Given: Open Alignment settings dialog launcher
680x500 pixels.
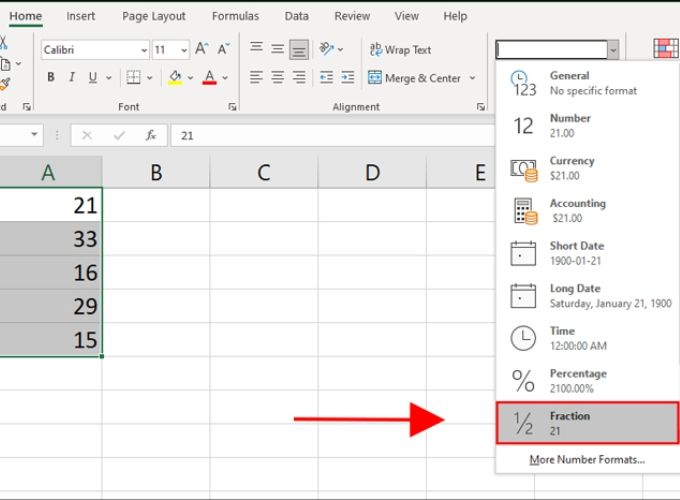Looking at the screenshot, I should (x=481, y=107).
